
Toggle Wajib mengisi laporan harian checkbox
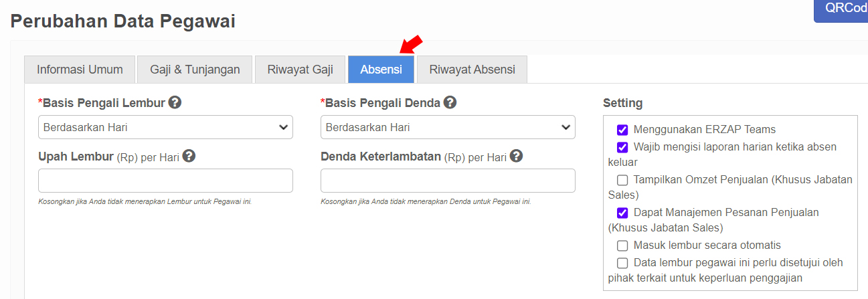(622, 146)
